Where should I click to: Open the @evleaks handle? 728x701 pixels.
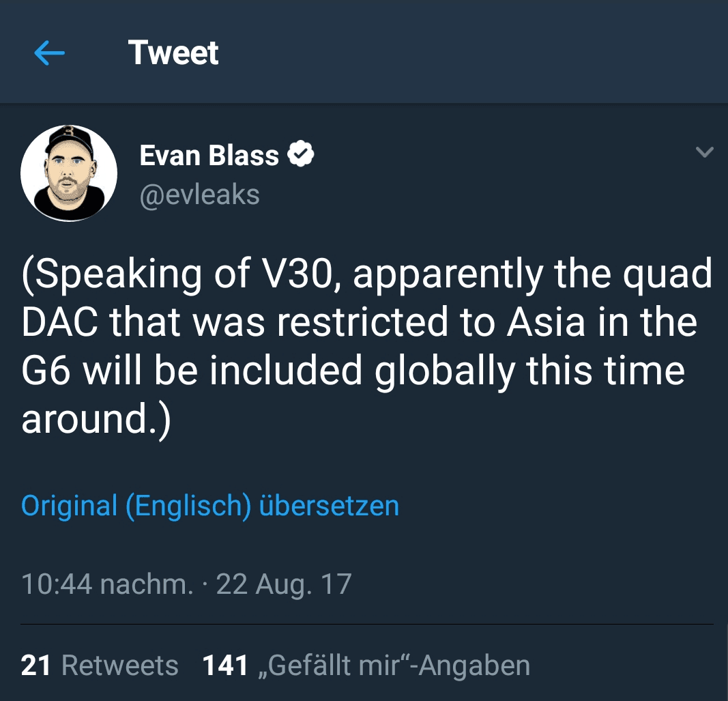point(200,195)
